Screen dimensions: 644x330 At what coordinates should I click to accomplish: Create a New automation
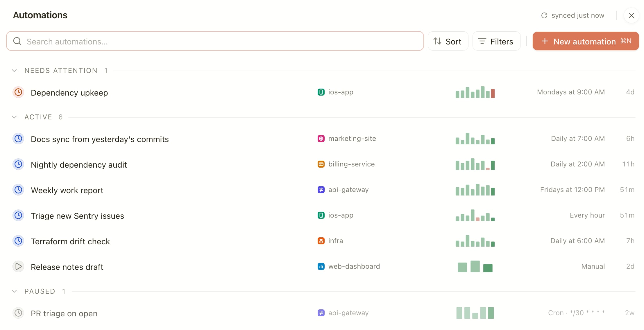pyautogui.click(x=586, y=41)
